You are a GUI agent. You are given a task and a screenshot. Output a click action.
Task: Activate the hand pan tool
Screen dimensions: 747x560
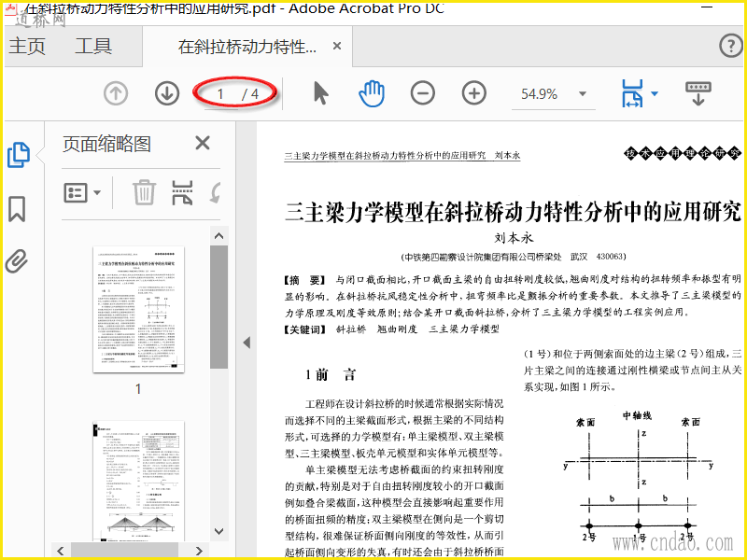point(372,92)
